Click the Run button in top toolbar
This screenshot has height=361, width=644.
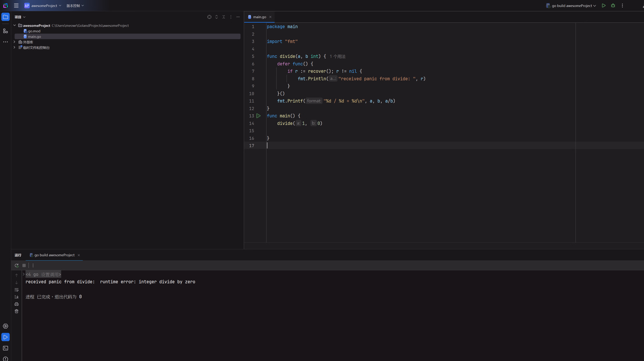point(604,6)
